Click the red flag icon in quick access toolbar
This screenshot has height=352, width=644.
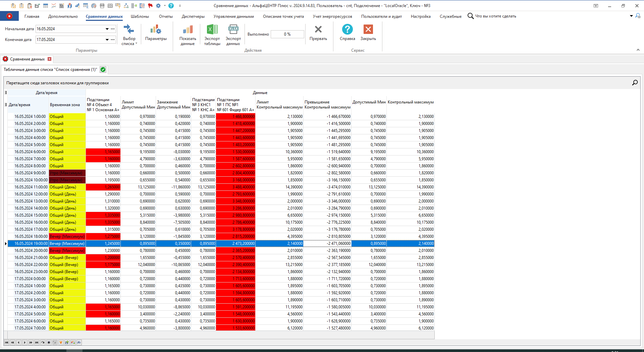[150, 6]
